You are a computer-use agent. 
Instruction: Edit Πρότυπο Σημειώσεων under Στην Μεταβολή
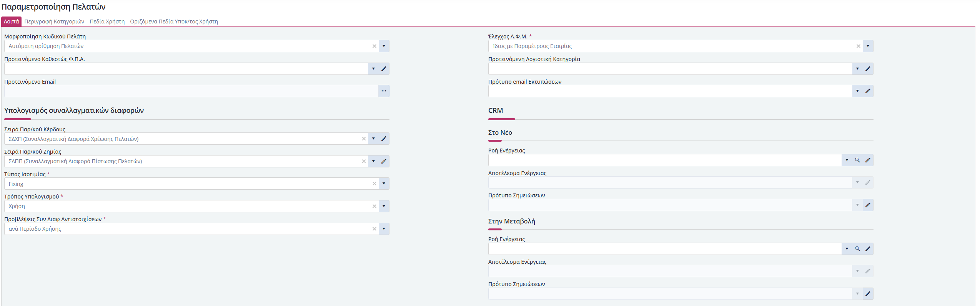[868, 294]
